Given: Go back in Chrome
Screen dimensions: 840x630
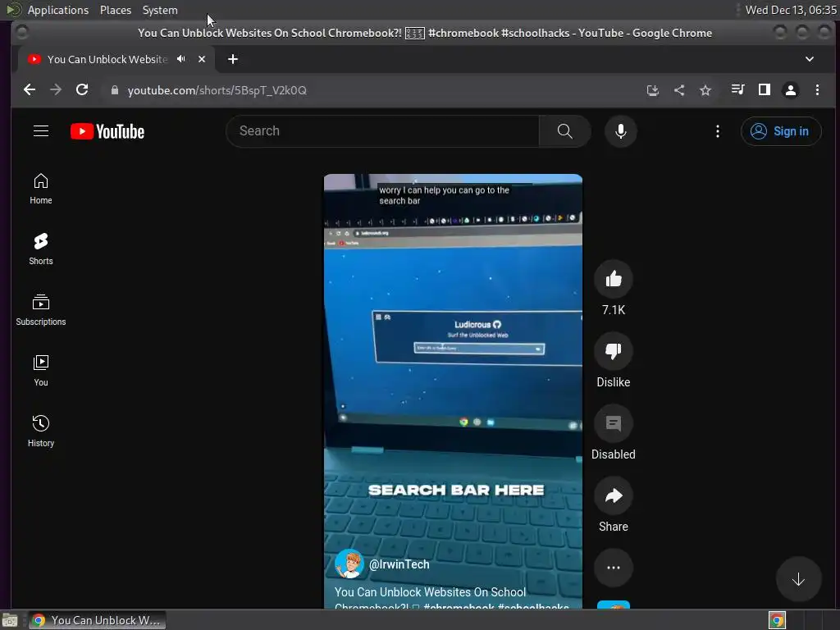Looking at the screenshot, I should tap(30, 90).
